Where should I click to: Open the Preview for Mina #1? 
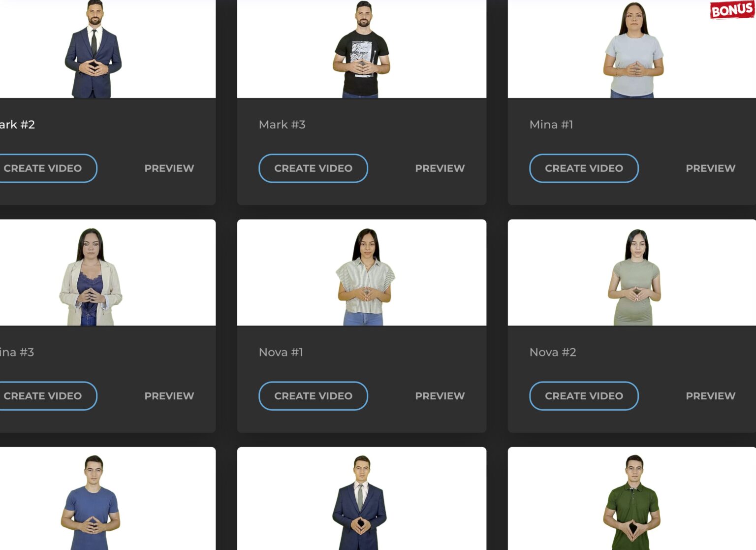(x=710, y=168)
